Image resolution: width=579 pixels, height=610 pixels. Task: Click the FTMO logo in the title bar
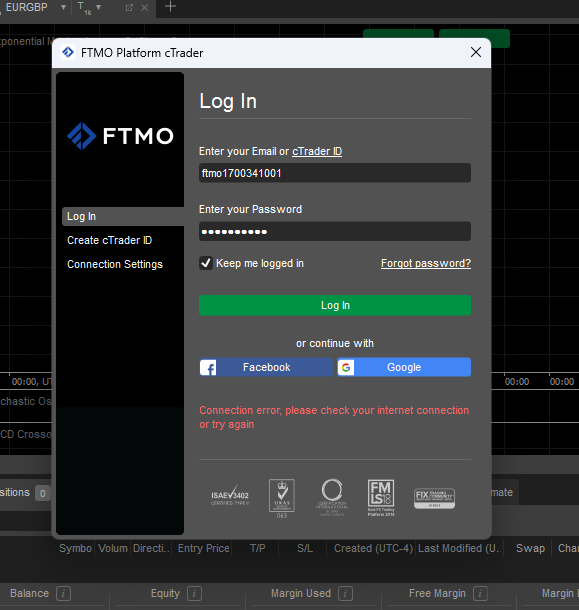[x=68, y=52]
